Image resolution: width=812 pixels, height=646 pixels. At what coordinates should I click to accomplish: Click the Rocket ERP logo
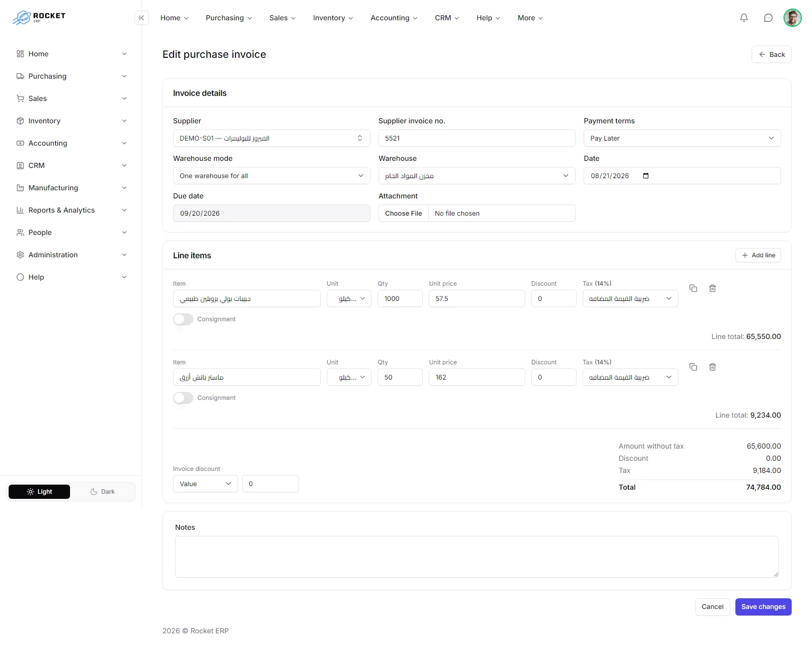coord(40,18)
